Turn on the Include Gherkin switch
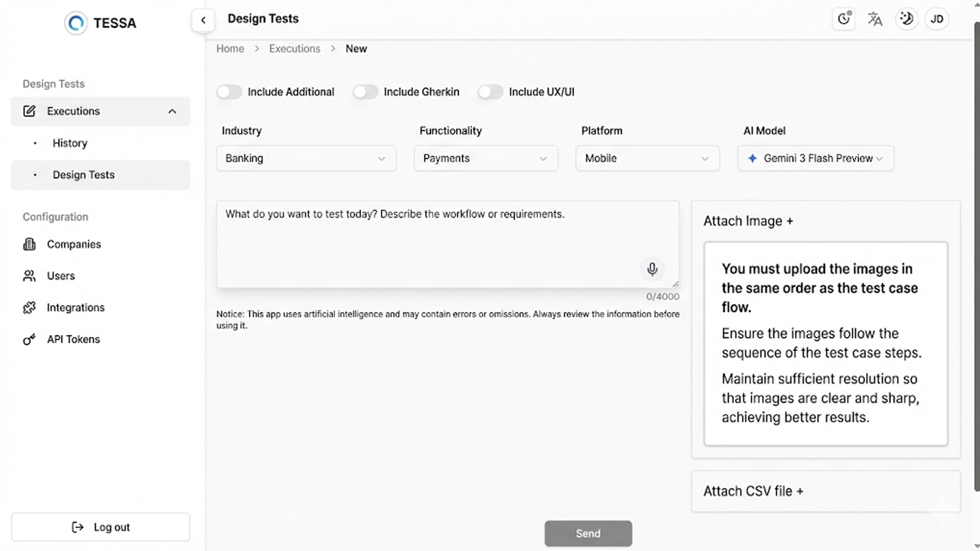The height and width of the screenshot is (551, 980). pos(365,92)
